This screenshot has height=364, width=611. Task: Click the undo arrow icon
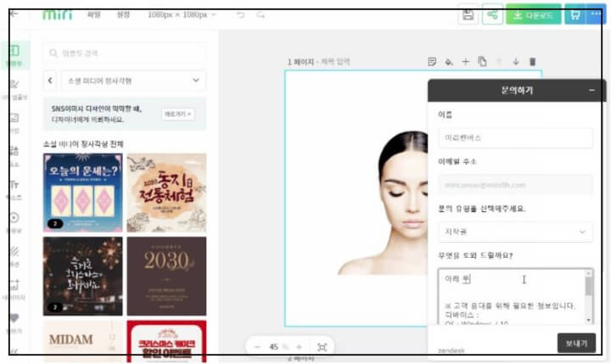(x=240, y=14)
